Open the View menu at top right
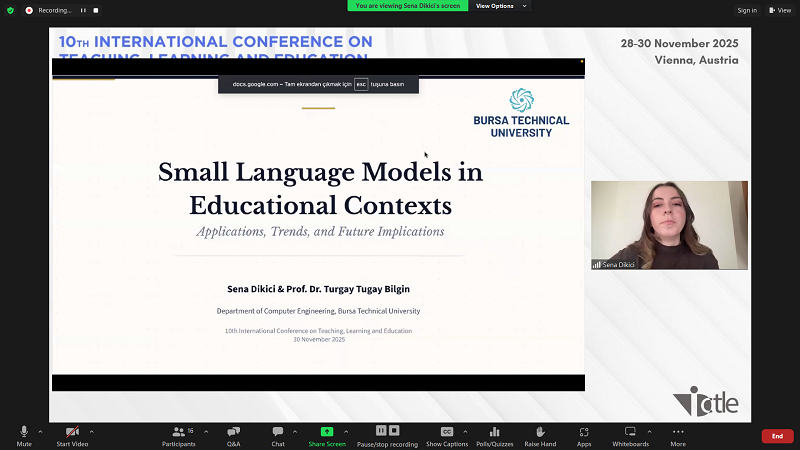 click(778, 10)
